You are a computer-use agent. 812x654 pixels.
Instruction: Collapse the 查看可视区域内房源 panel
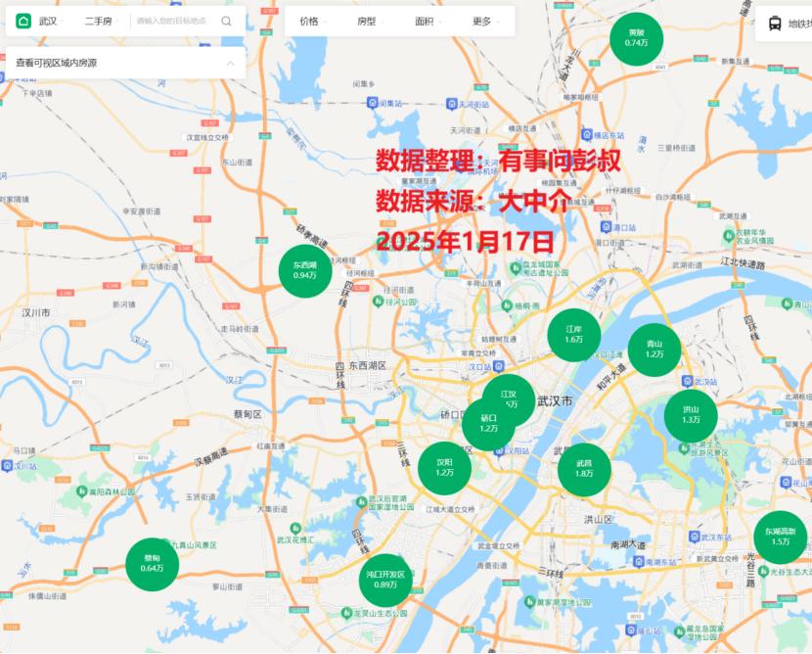[x=230, y=63]
